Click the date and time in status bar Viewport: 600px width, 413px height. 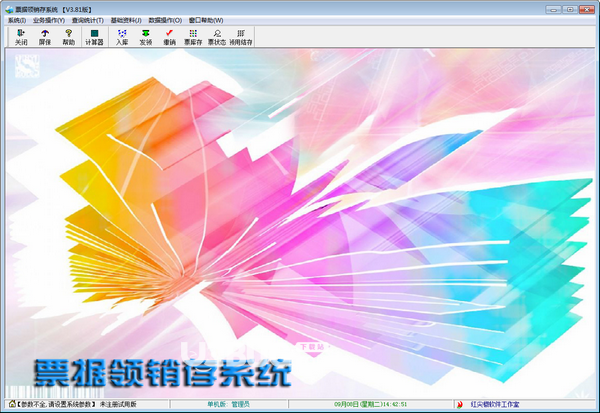tap(370, 404)
